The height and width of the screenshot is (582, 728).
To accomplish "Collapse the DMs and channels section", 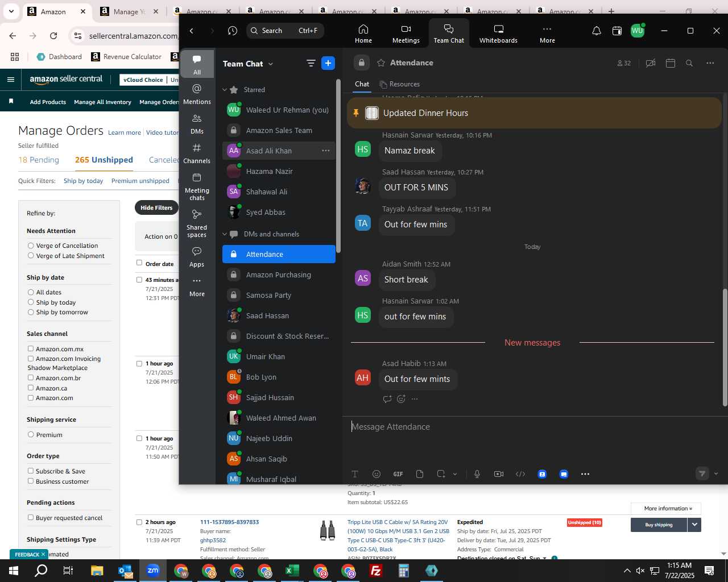I will tap(225, 234).
